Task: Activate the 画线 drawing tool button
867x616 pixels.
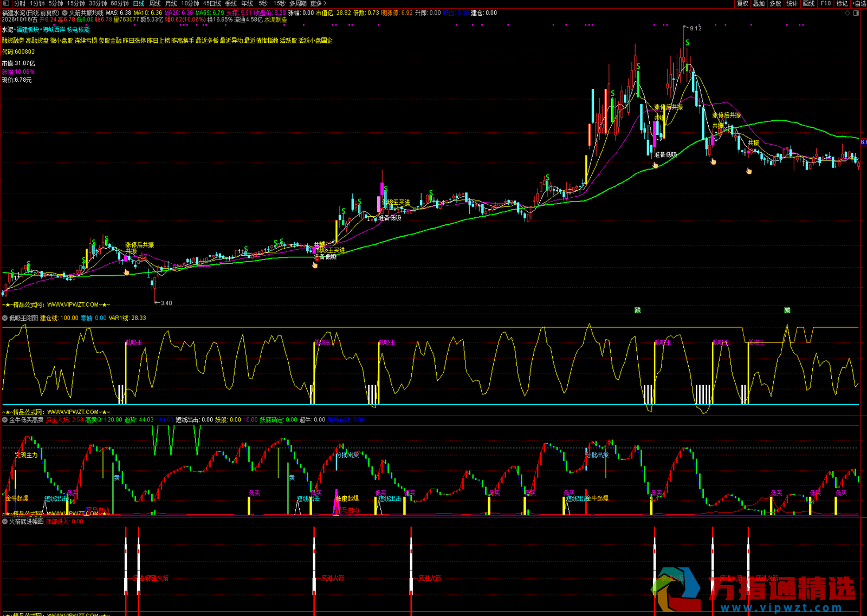Action: pyautogui.click(x=809, y=3)
